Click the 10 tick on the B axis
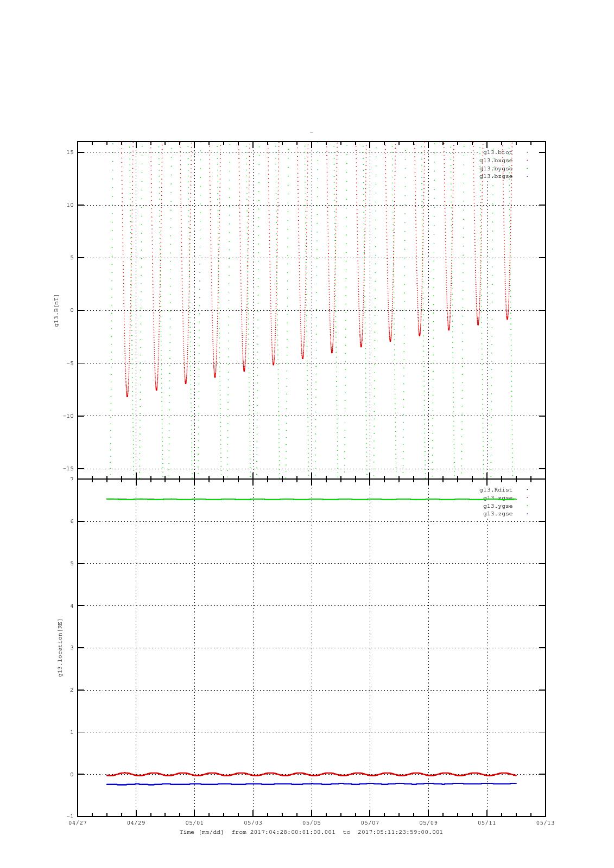 point(70,205)
